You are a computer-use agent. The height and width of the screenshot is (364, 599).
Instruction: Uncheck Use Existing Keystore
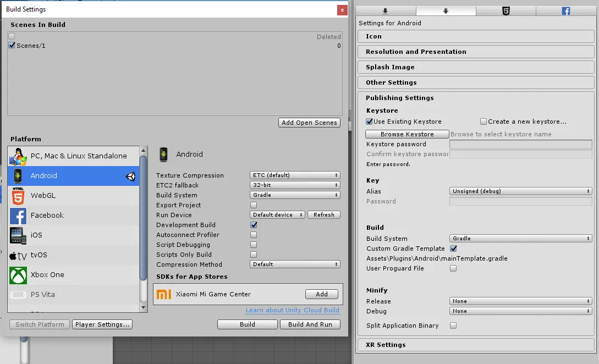coord(370,122)
